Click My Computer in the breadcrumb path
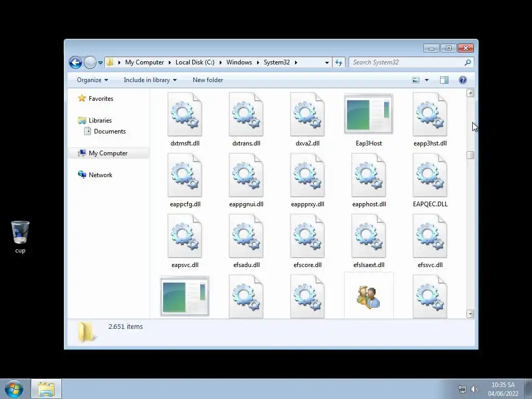The height and width of the screenshot is (399, 532). click(144, 62)
